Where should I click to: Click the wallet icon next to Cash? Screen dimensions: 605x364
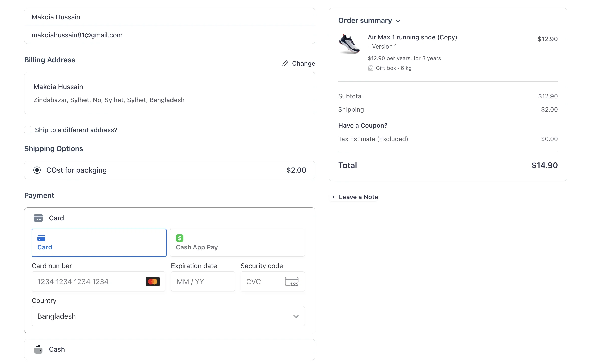click(38, 349)
